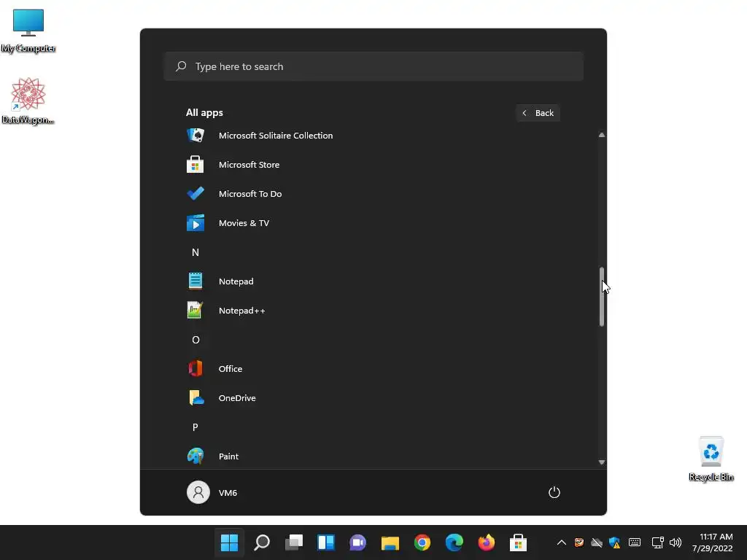Jump to letter P section header
747x560 pixels.
196,427
